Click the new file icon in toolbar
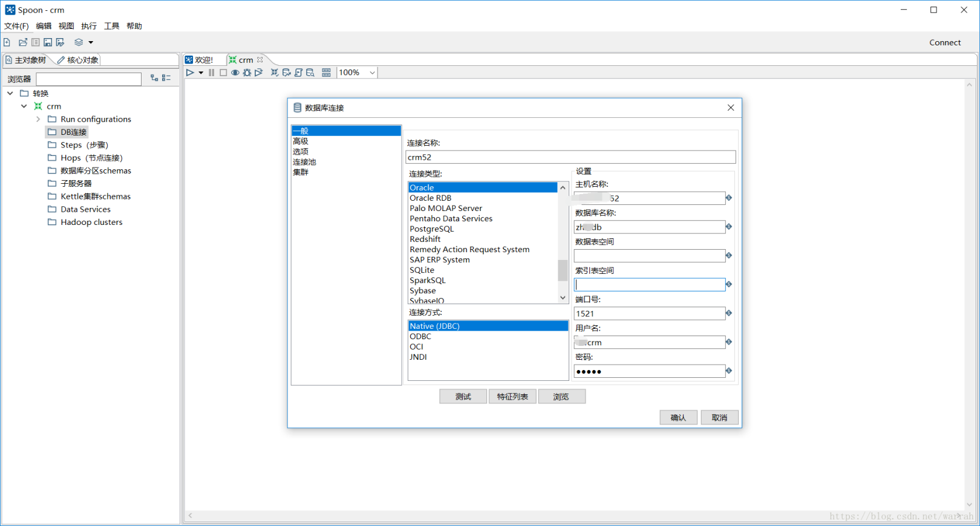The width and height of the screenshot is (980, 526). pos(7,42)
